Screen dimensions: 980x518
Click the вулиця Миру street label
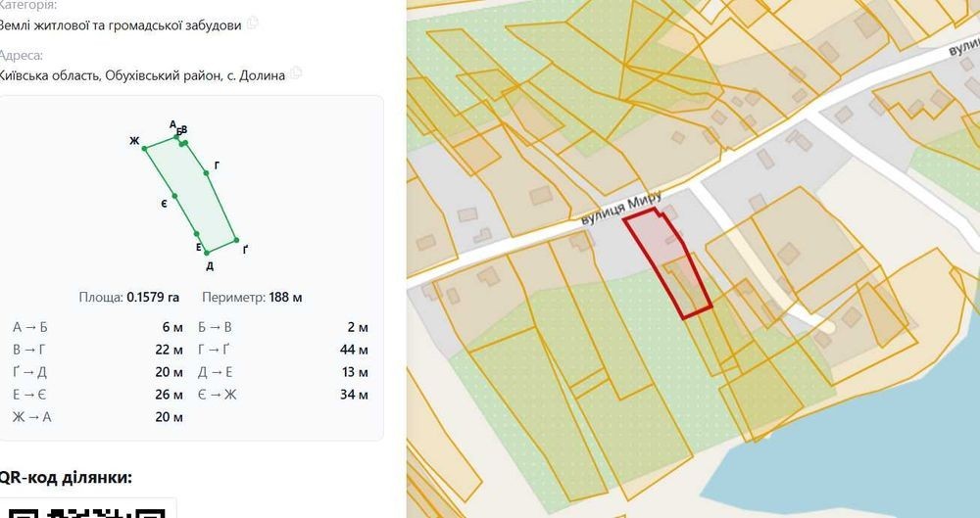click(622, 210)
